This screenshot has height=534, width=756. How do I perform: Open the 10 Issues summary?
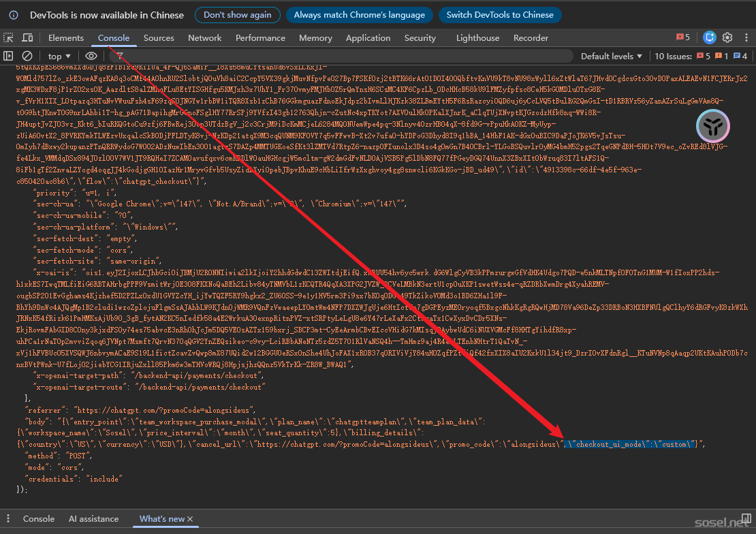pos(673,56)
